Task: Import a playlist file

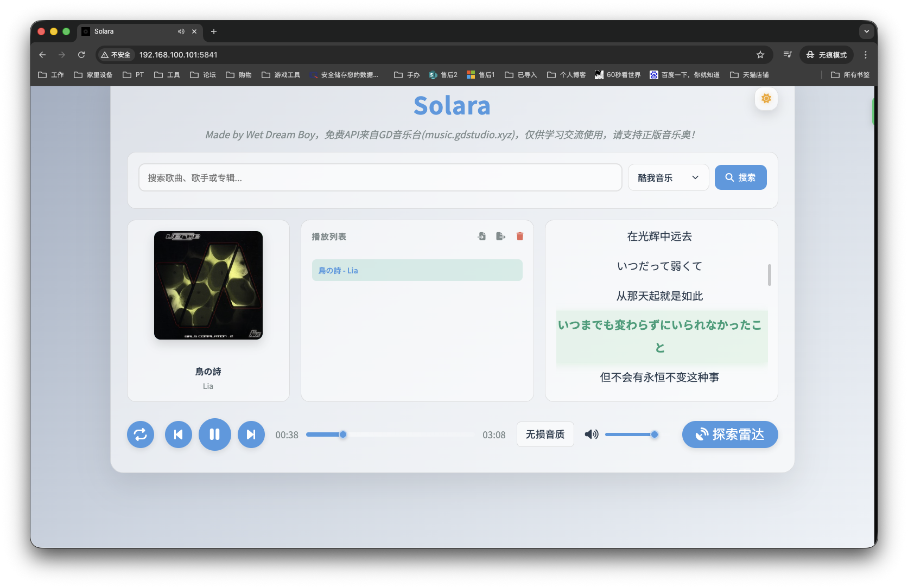Action: click(x=481, y=236)
